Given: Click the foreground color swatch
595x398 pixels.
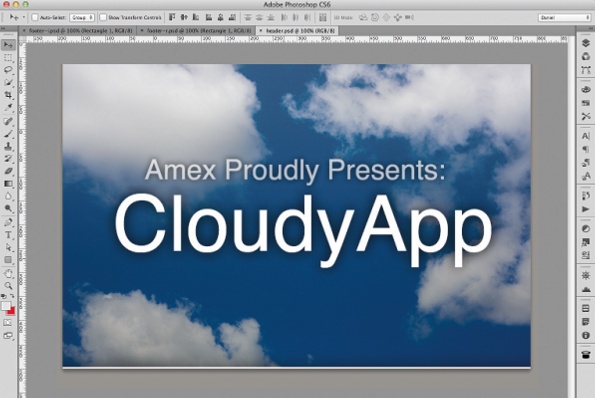Looking at the screenshot, I should pyautogui.click(x=5, y=306).
